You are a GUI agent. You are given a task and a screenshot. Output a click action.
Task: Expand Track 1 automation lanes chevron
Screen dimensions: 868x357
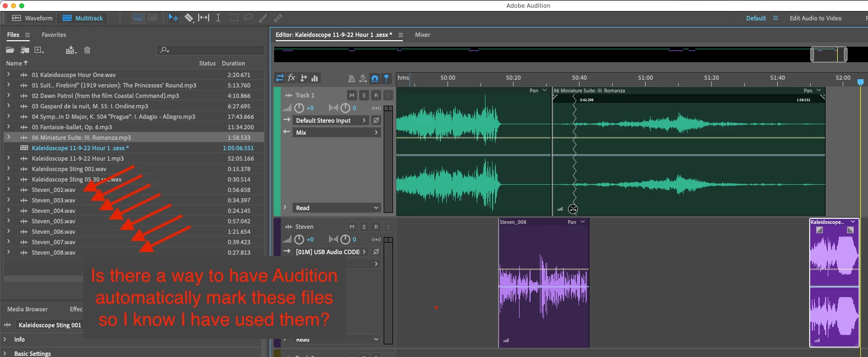click(285, 208)
